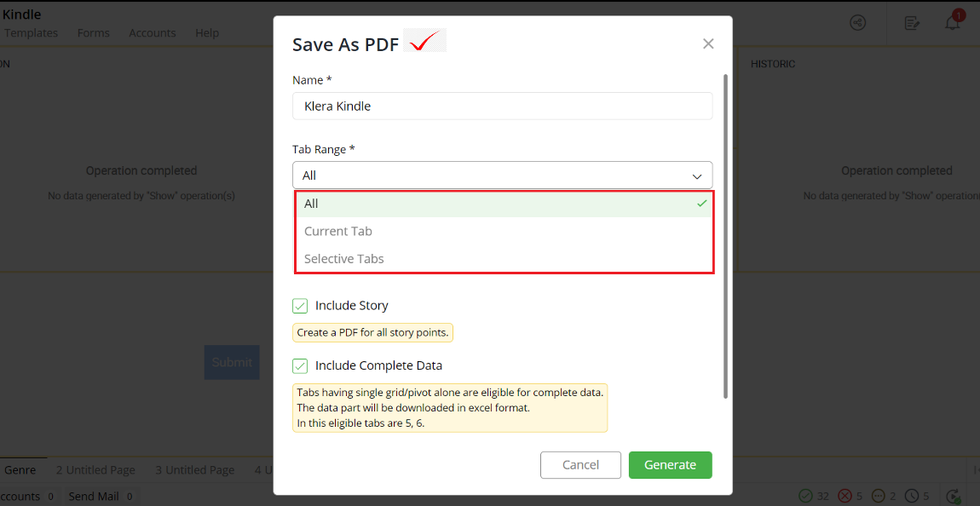This screenshot has width=980, height=506.
Task: Click the refresh run icon in status bar
Action: click(x=954, y=496)
